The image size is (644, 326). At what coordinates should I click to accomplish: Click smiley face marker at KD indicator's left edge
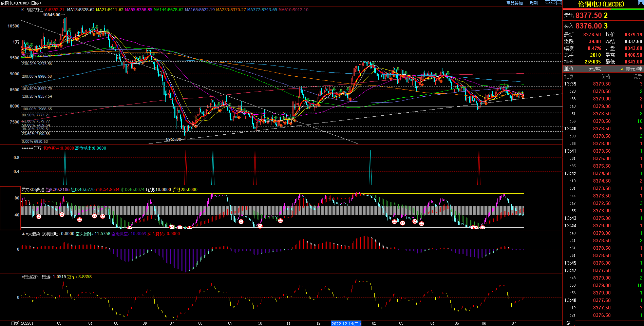tap(39, 216)
